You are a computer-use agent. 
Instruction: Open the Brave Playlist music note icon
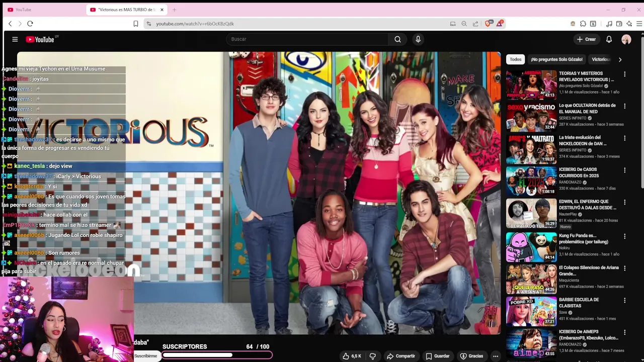609,24
